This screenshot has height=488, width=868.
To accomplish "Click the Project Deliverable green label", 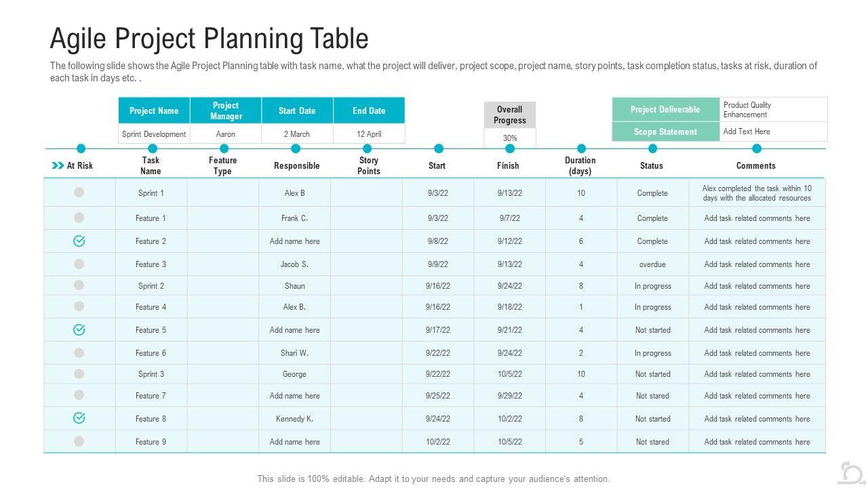I will tap(665, 109).
